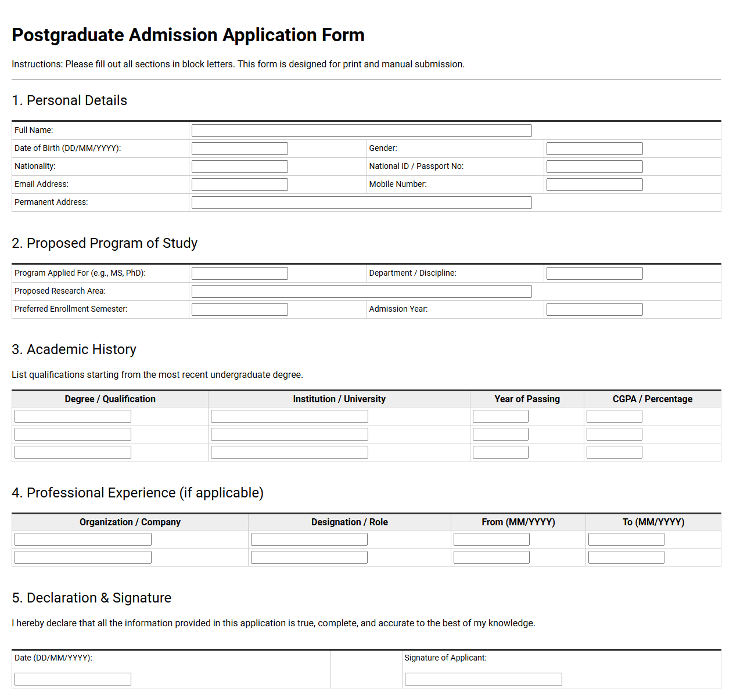Viewport: 733px width, 700px height.
Task: Click second row From (MM/YYYY) field
Action: (491, 557)
